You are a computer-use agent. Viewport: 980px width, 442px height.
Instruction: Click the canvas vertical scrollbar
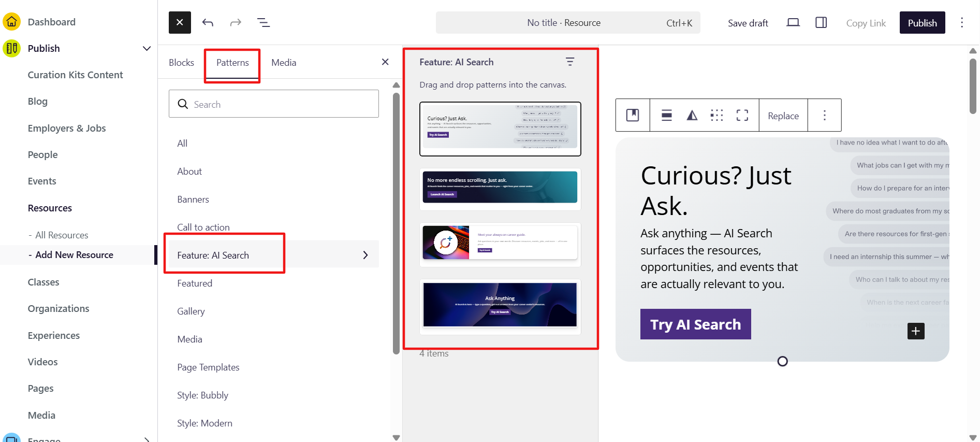[x=973, y=85]
